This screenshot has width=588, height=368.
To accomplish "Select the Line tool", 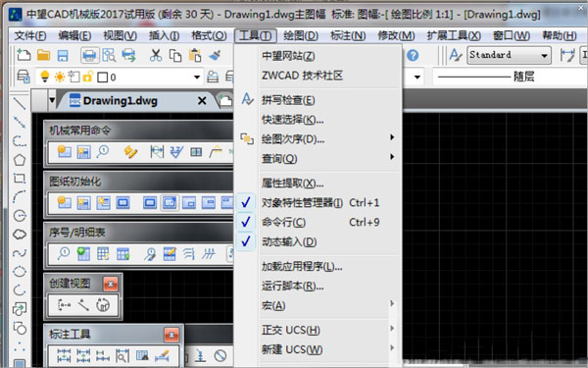I will 20,103.
